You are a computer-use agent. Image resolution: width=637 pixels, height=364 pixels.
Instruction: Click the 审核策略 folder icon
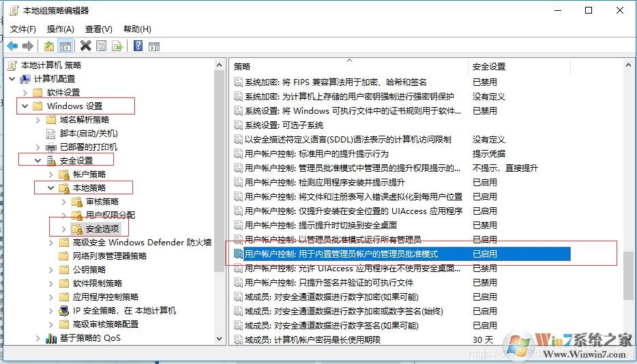77,202
